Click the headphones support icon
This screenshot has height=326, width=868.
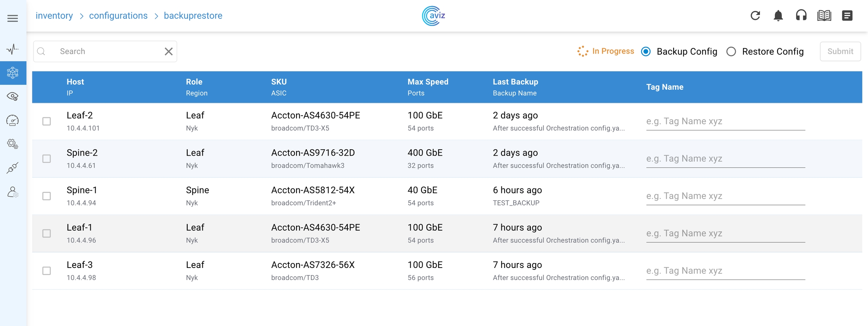pyautogui.click(x=801, y=16)
